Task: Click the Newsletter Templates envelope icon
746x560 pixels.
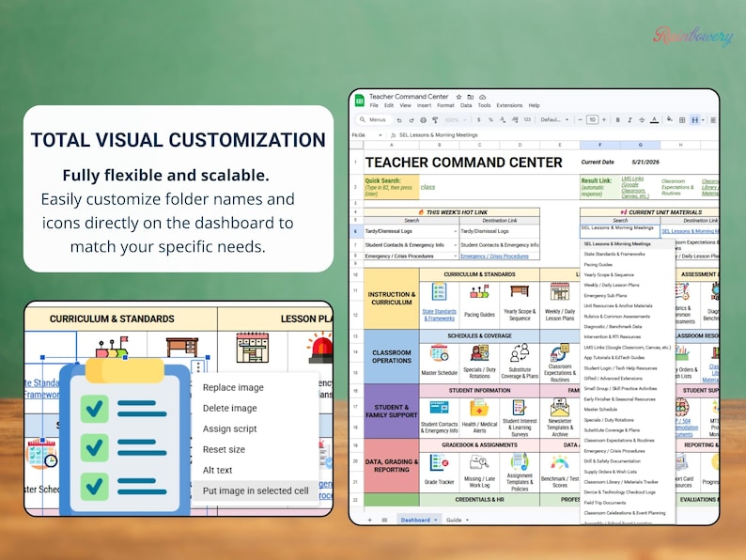Action: (x=560, y=408)
